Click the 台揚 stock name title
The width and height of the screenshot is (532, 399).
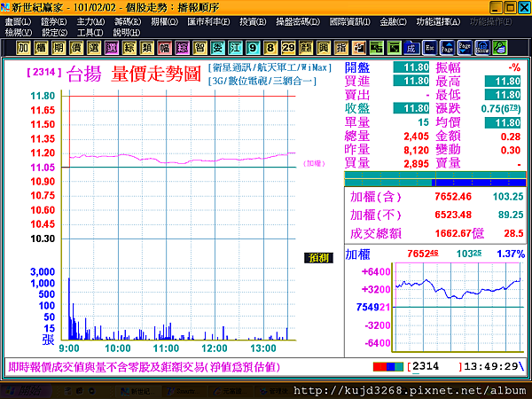[84, 74]
